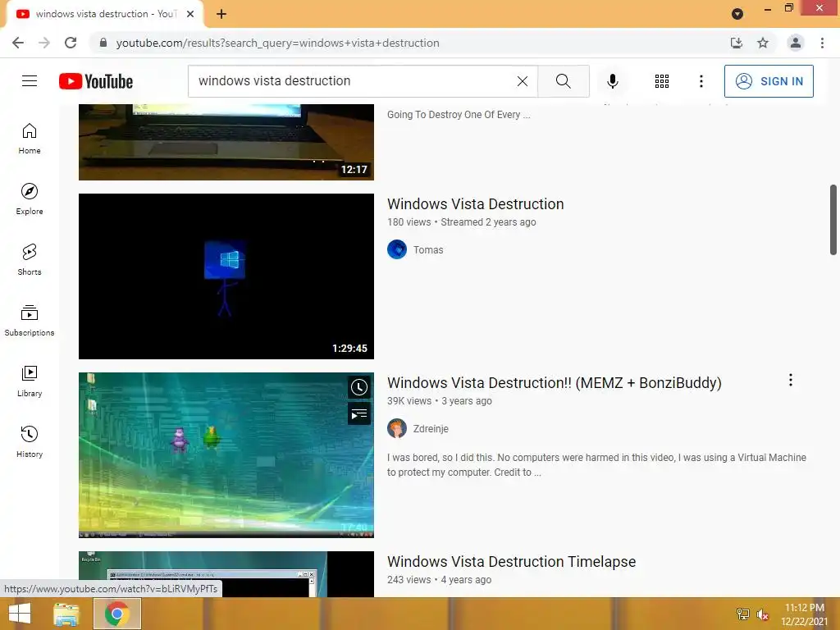Open a new browser tab
Image resolution: width=840 pixels, height=630 pixels.
pos(221,14)
